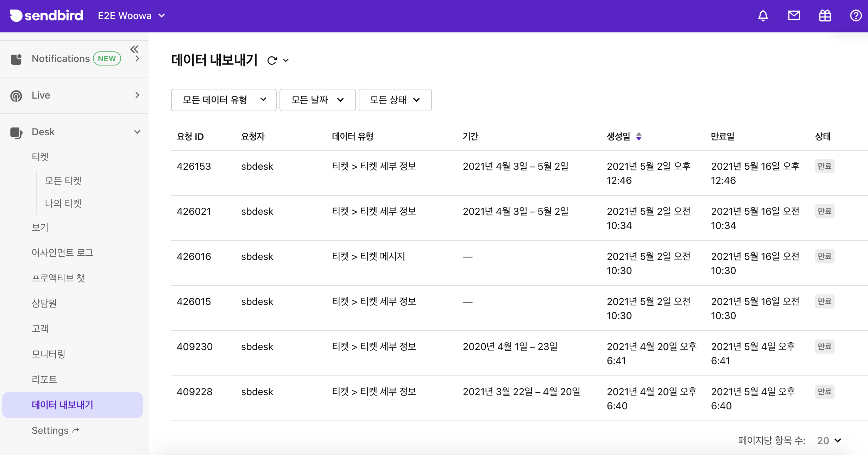The image size is (868, 455).
Task: Open the 모든 데이터 유형 filter dropdown
Action: click(x=224, y=100)
